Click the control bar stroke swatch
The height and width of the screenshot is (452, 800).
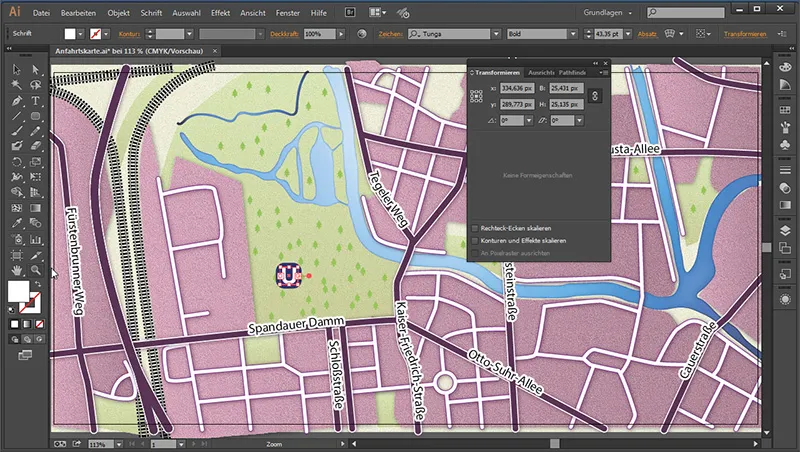pos(95,34)
